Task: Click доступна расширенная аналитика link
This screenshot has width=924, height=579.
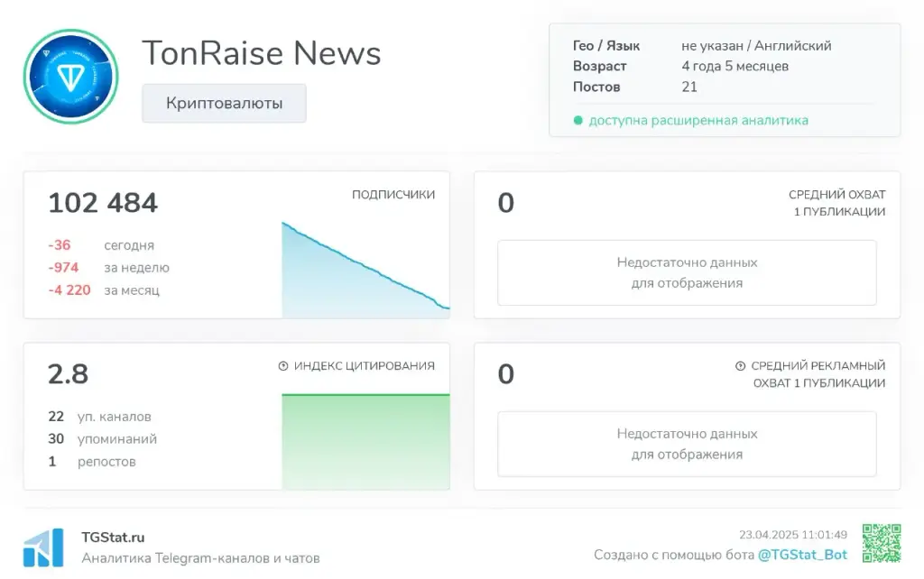Action: click(698, 120)
